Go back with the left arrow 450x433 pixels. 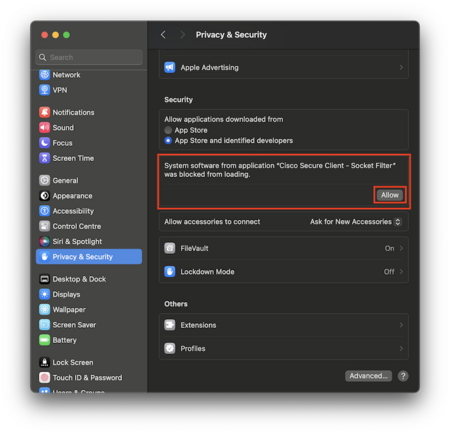pyautogui.click(x=163, y=35)
